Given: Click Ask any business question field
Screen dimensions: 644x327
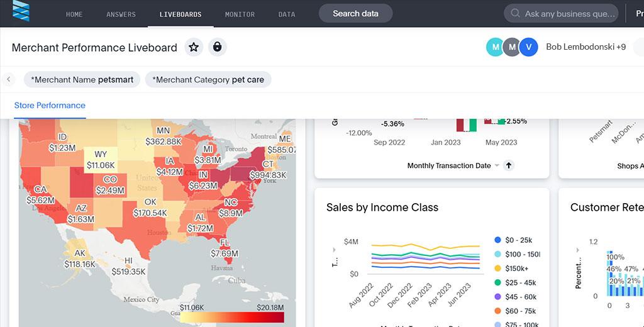Looking at the screenshot, I should pyautogui.click(x=561, y=14).
